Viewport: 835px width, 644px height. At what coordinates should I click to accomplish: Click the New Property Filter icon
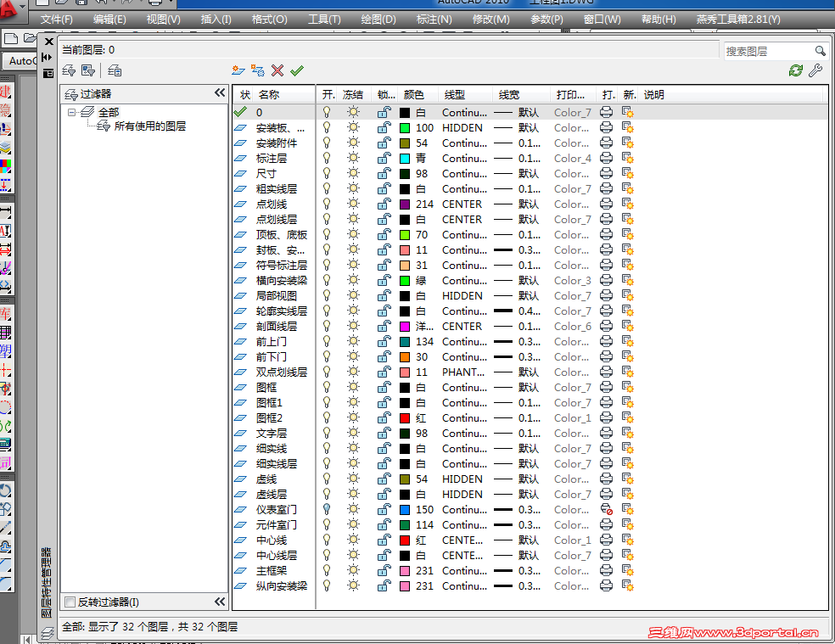(x=69, y=70)
